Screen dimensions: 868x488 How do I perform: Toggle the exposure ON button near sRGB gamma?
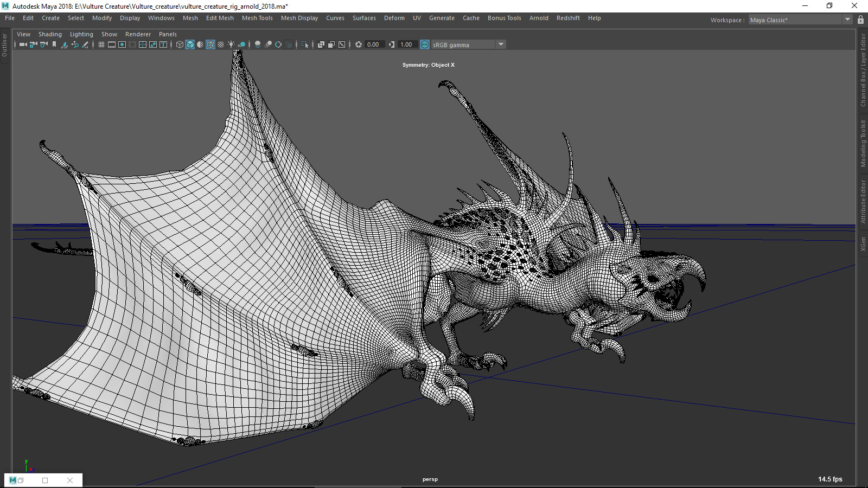(x=425, y=44)
